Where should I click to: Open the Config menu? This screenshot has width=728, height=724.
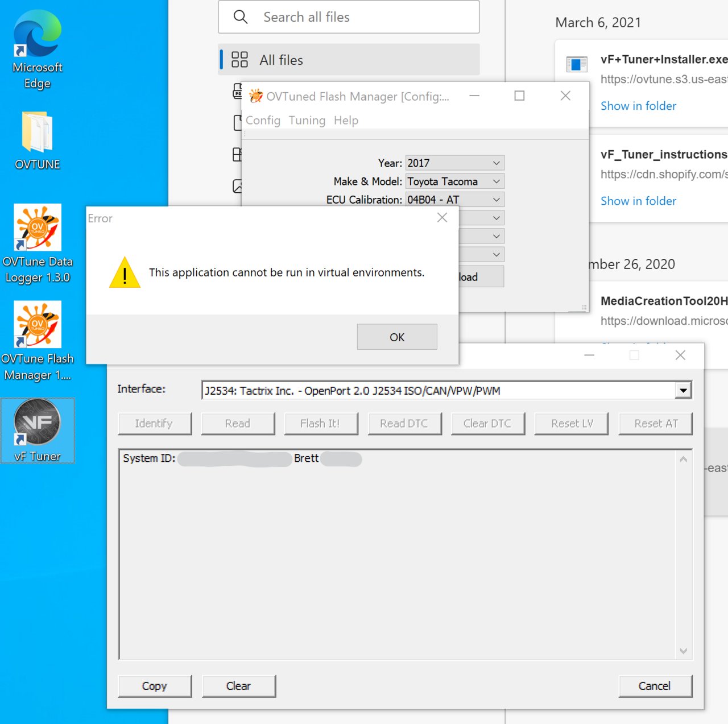263,120
